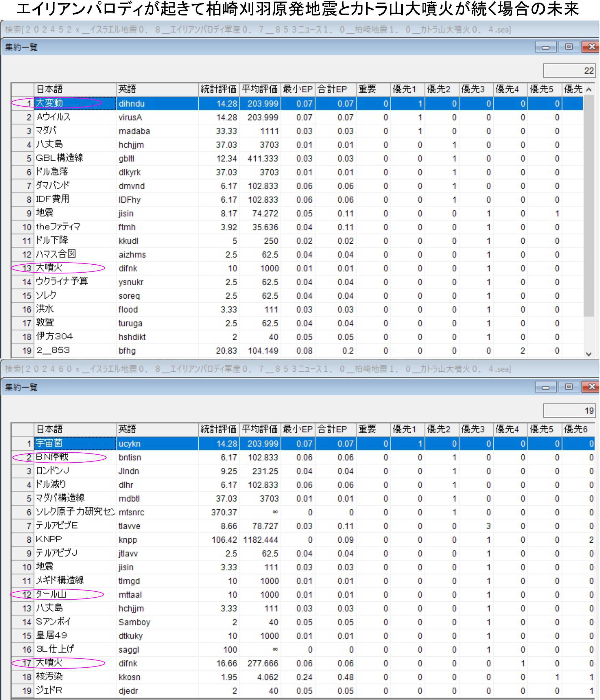
Task: Sort upper table by 日本語 column header
Action: click(75, 90)
